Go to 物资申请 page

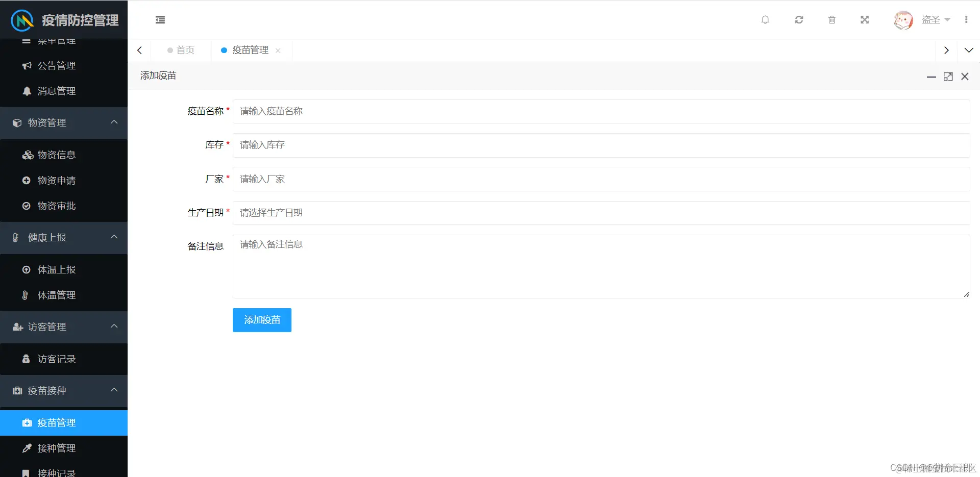click(x=64, y=180)
